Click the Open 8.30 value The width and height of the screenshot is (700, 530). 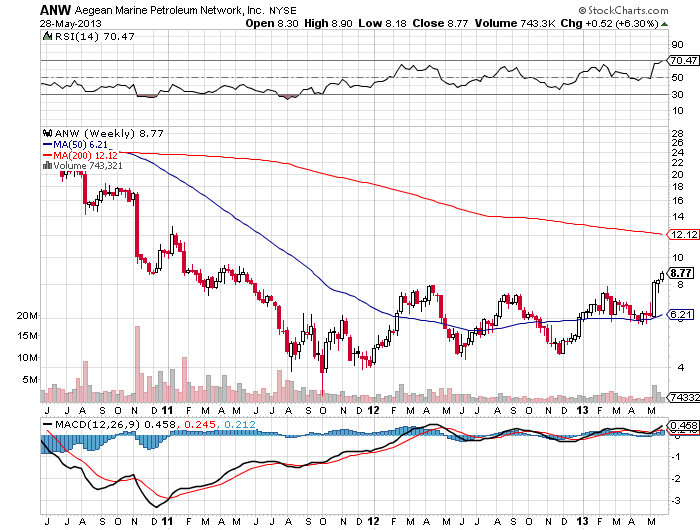click(x=272, y=23)
